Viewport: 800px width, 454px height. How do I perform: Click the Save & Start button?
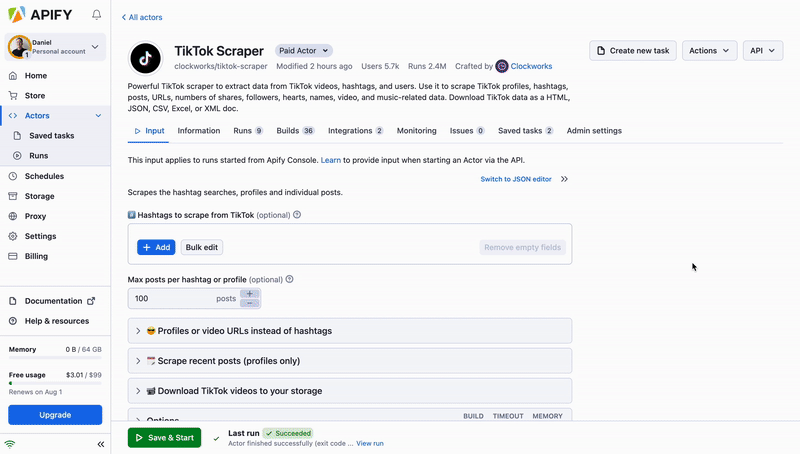(164, 438)
